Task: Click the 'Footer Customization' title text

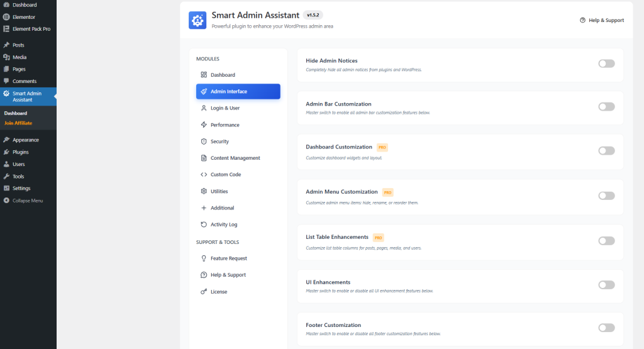Action: coord(333,324)
